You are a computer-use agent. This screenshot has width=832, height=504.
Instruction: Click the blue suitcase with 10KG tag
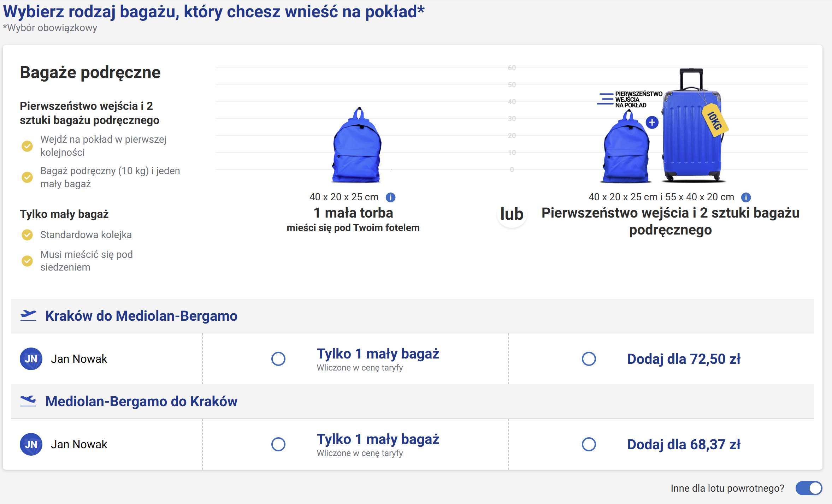692,125
